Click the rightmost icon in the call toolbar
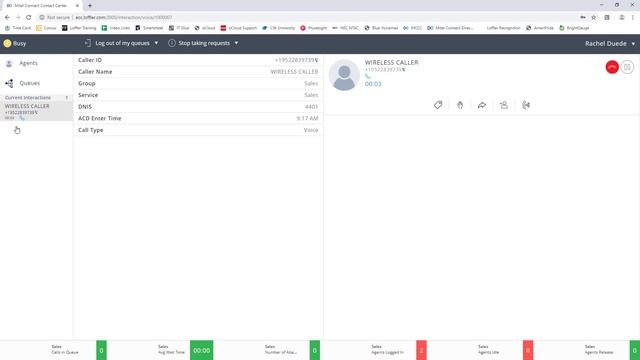Screen dimensions: 640x360 pos(526,105)
